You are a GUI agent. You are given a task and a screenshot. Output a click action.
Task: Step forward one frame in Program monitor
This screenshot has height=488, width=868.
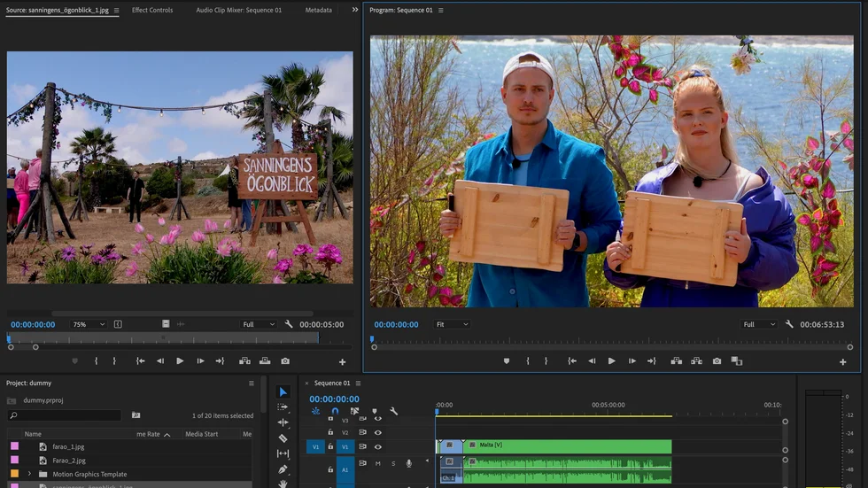632,361
